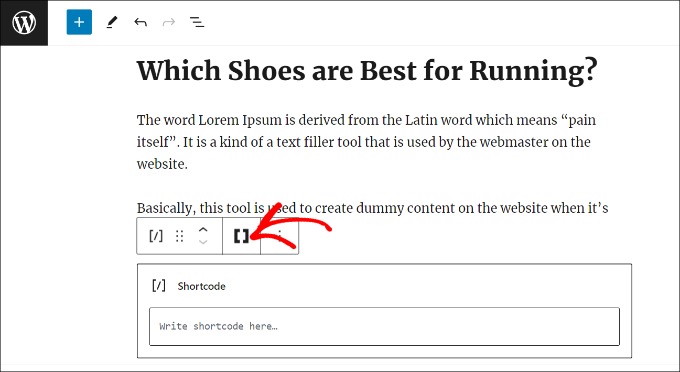Click the blue Add block button

pyautogui.click(x=79, y=22)
